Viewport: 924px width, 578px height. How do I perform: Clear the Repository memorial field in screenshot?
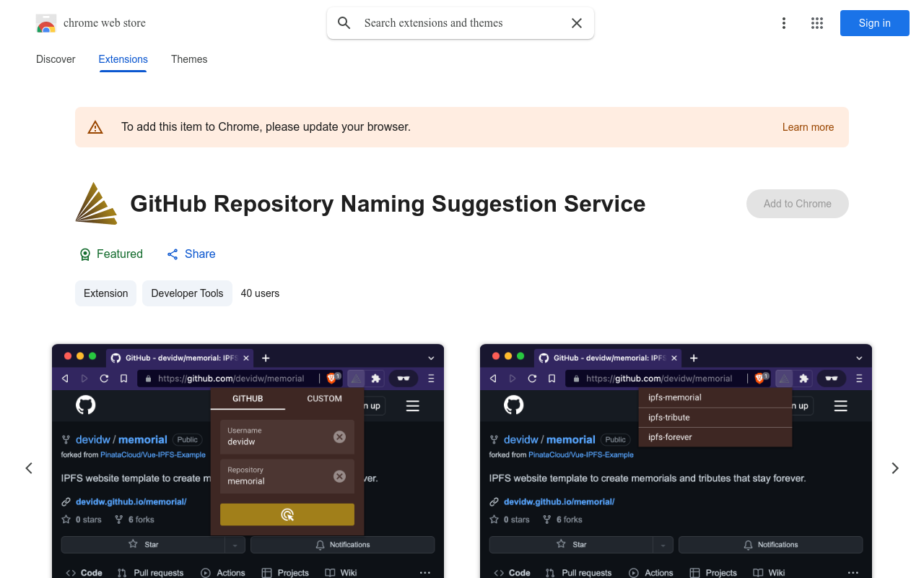point(339,476)
